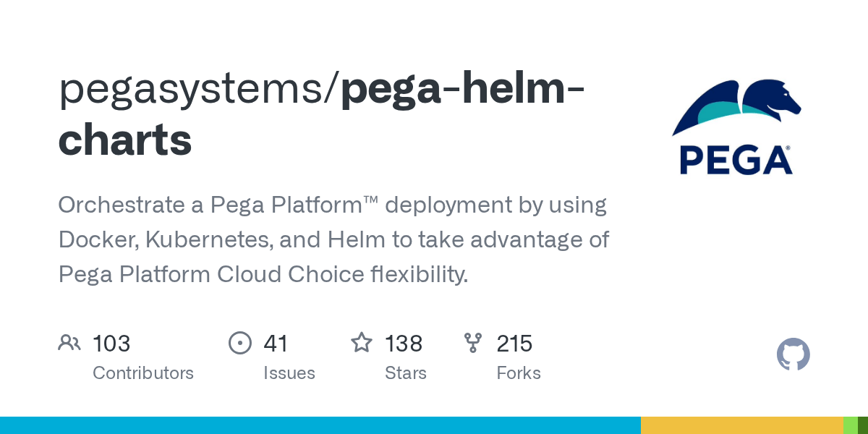Click the GitHub Octocat logo
This screenshot has width=868, height=434.
[x=793, y=355]
